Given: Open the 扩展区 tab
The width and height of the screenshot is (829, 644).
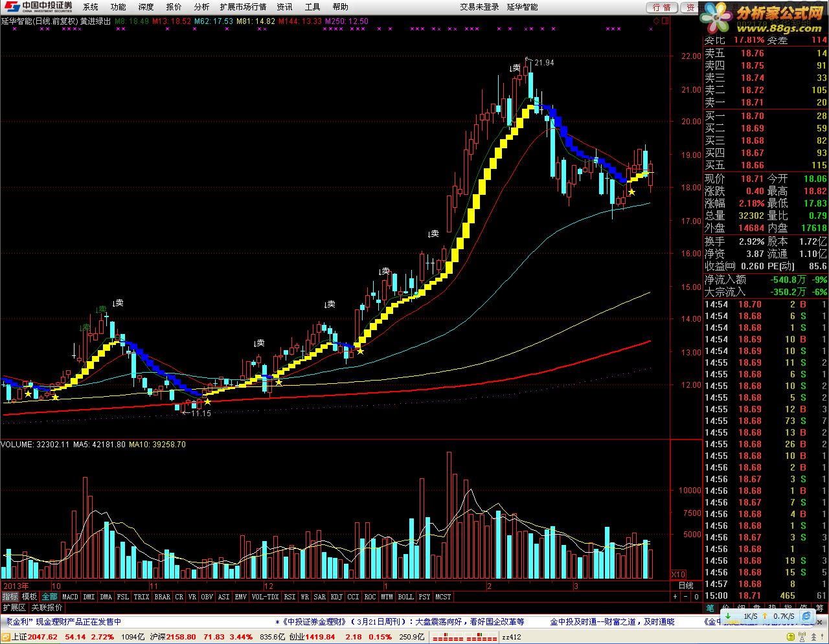Looking at the screenshot, I should [14, 608].
